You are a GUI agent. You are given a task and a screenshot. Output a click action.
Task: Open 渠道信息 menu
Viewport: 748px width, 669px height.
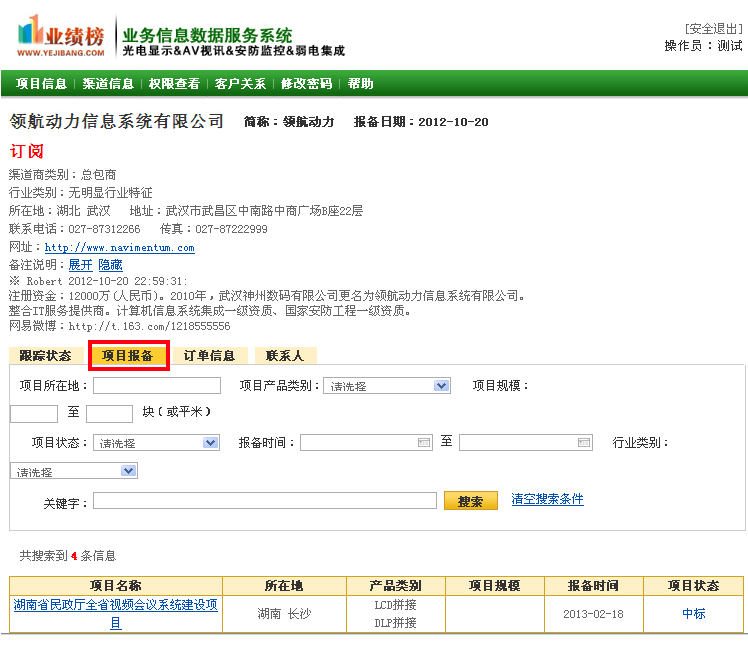pyautogui.click(x=108, y=84)
